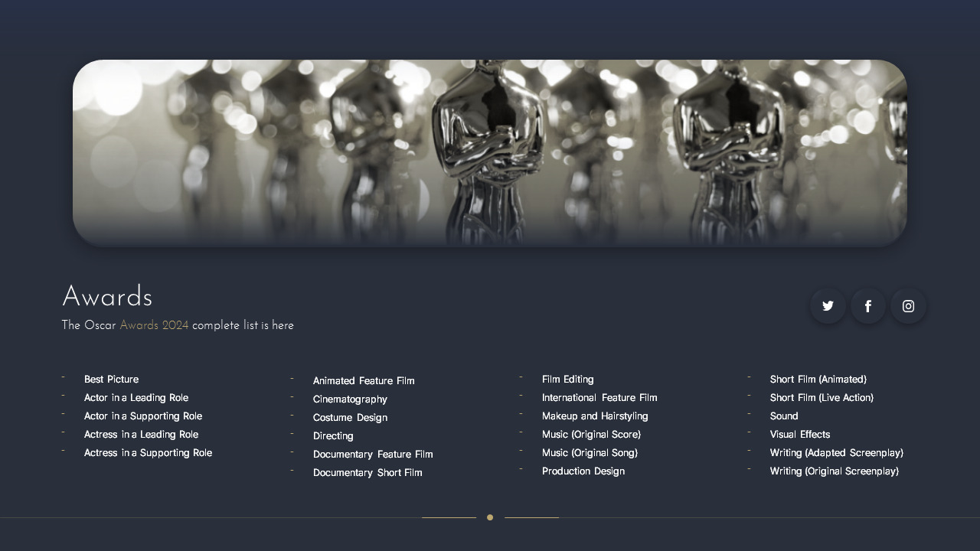Click the Oscar statuettes banner image

pyautogui.click(x=490, y=152)
